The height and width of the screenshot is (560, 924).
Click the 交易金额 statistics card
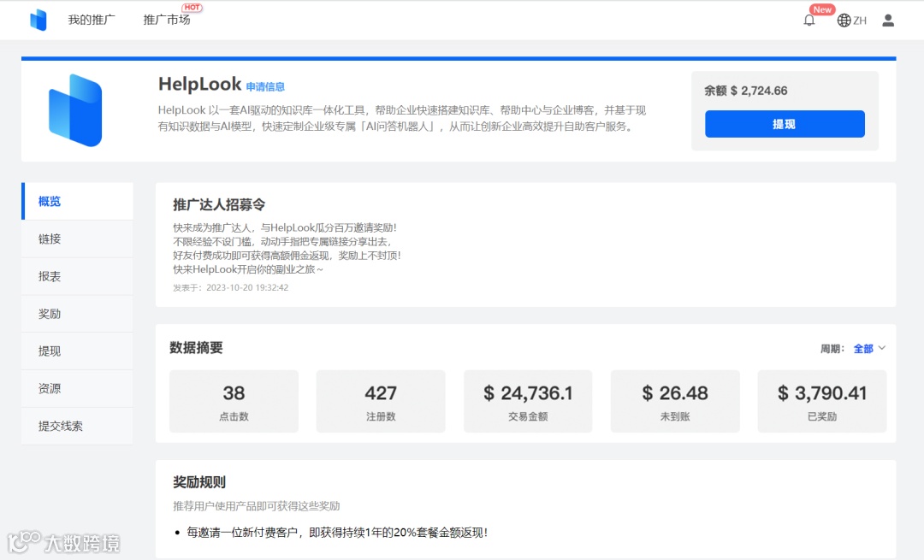[528, 401]
